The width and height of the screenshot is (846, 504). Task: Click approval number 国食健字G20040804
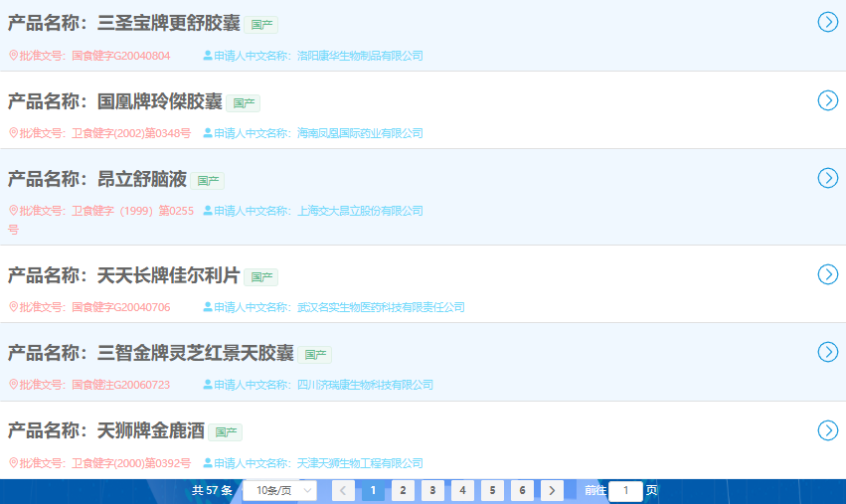(121, 56)
